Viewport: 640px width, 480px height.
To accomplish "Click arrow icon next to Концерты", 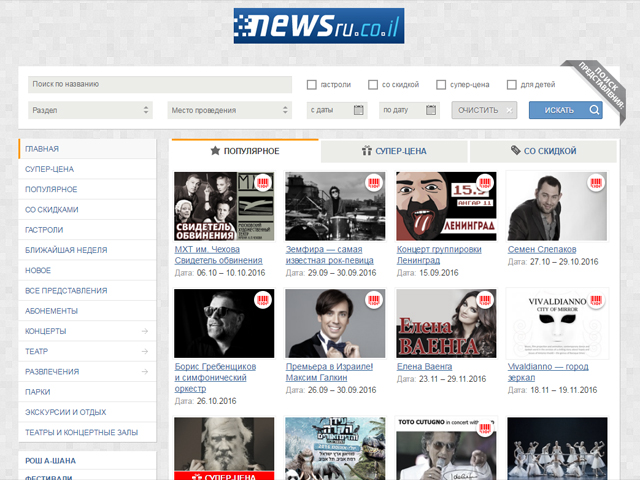I will click(x=144, y=331).
